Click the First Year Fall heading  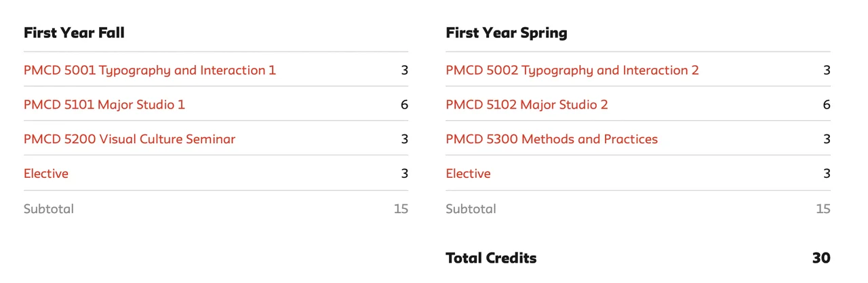pyautogui.click(x=74, y=33)
